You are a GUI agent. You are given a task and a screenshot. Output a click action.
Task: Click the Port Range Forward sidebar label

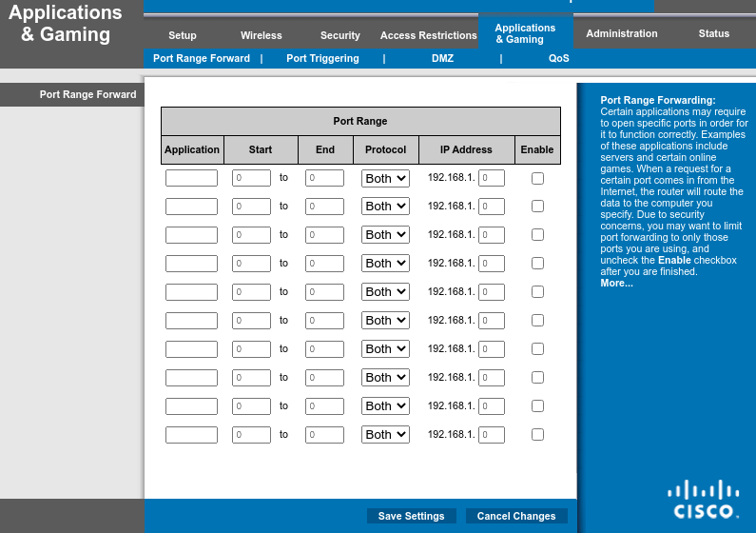87,94
